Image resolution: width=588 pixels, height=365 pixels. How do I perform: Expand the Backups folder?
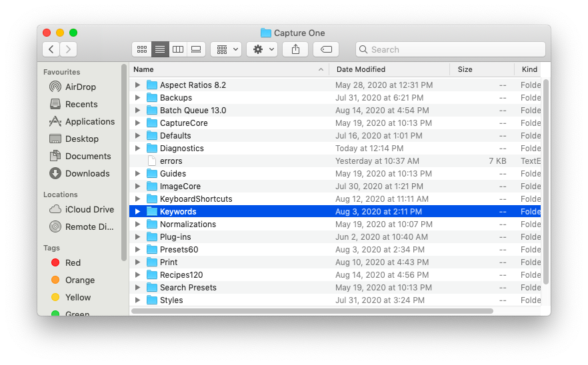137,98
